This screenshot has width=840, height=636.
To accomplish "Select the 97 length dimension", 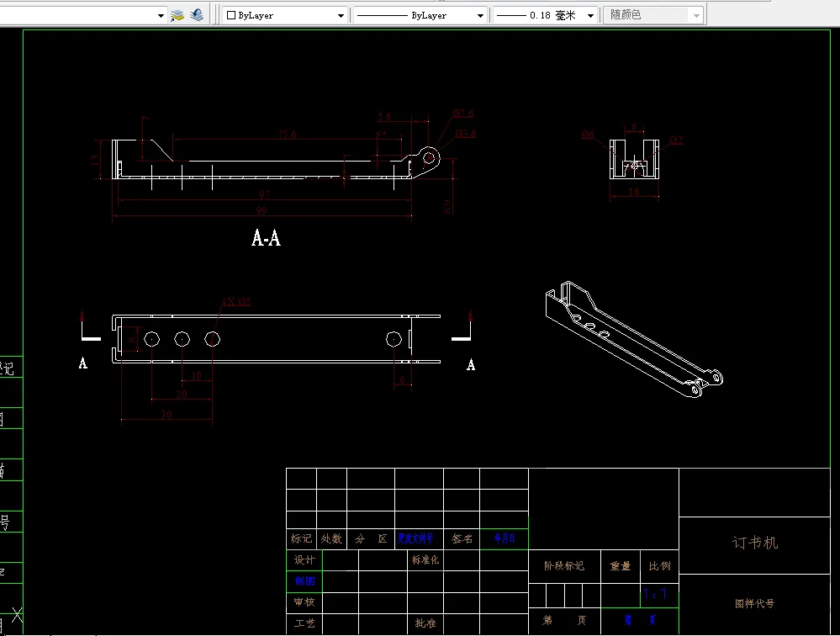I will pyautogui.click(x=265, y=194).
